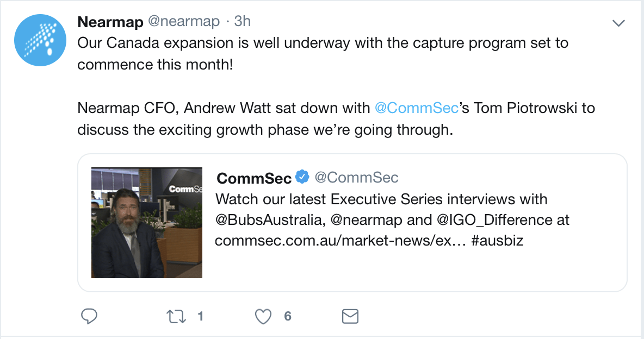The image size is (644, 339).
Task: Open the commsec.com.au market-news link
Action: click(x=340, y=240)
